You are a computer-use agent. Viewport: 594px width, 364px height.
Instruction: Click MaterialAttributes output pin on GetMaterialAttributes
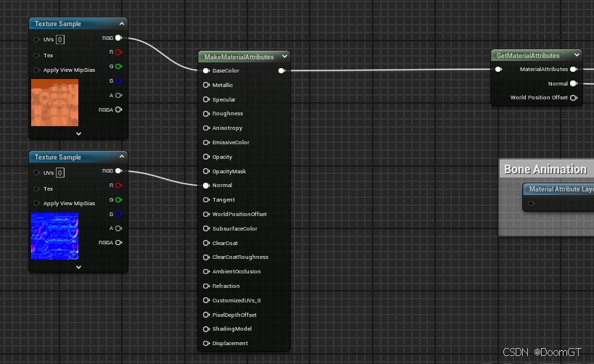click(x=574, y=70)
